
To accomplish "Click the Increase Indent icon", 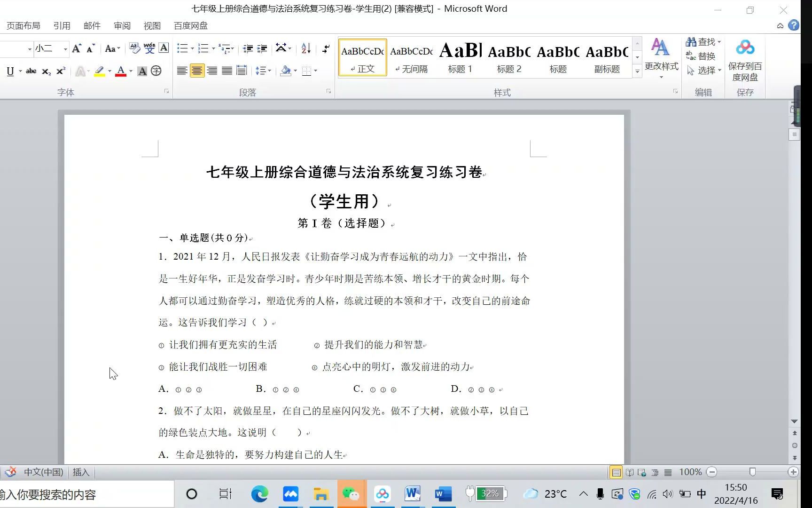I will (x=262, y=48).
